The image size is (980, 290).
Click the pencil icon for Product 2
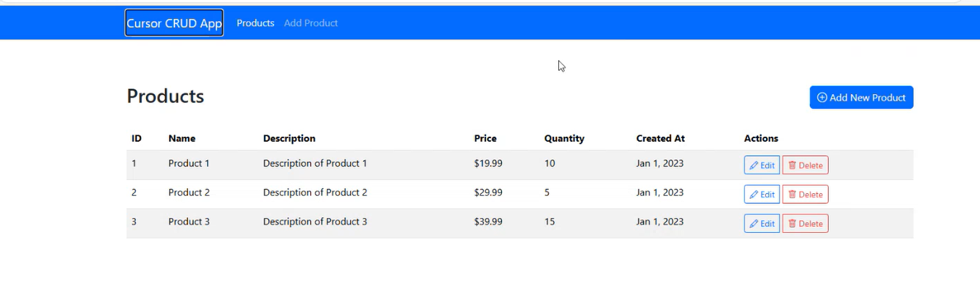coord(754,195)
